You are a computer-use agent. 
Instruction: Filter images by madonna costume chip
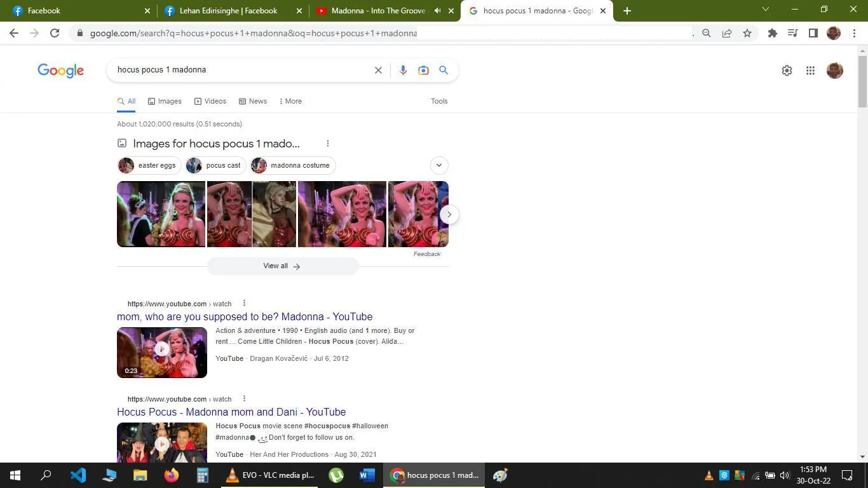[293, 165]
